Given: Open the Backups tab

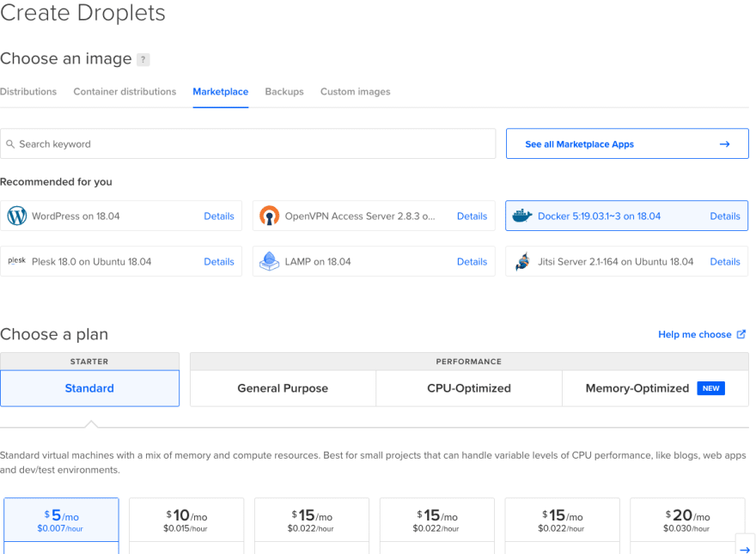Looking at the screenshot, I should [284, 92].
